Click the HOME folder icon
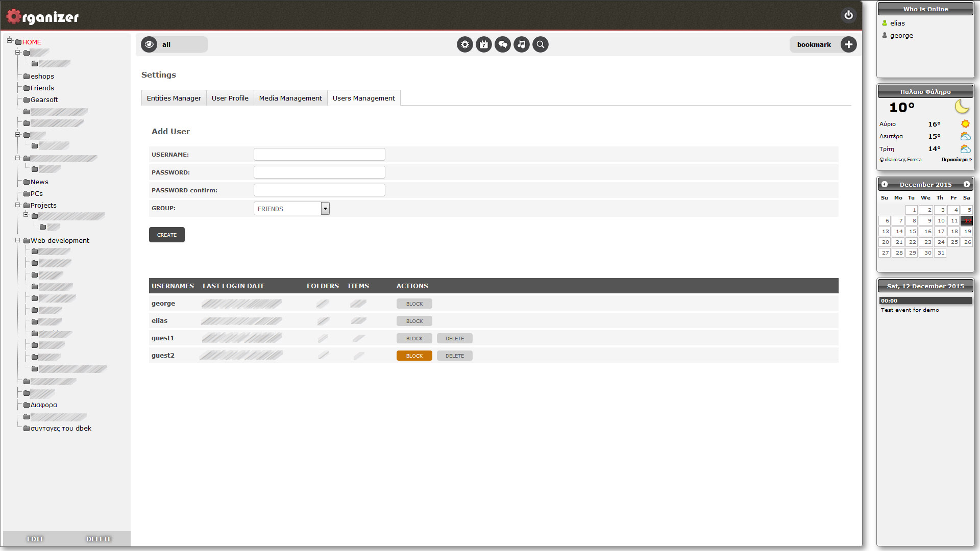The height and width of the screenshot is (551, 980). coord(18,42)
